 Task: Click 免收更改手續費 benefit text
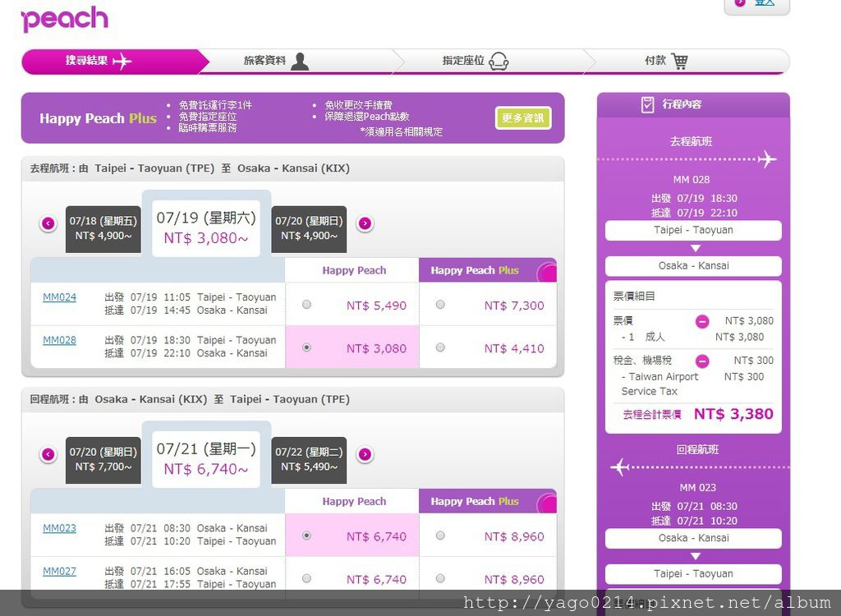click(x=358, y=105)
